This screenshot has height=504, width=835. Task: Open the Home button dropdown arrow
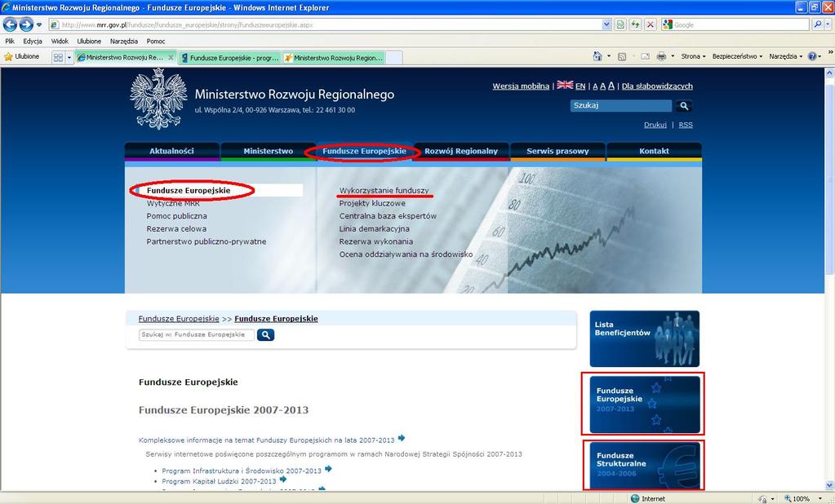pyautogui.click(x=609, y=56)
